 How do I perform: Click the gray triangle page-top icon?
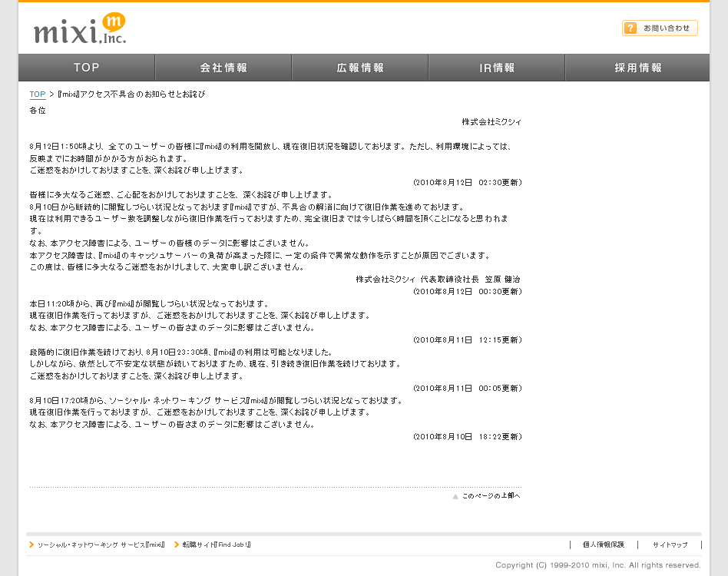pos(455,496)
